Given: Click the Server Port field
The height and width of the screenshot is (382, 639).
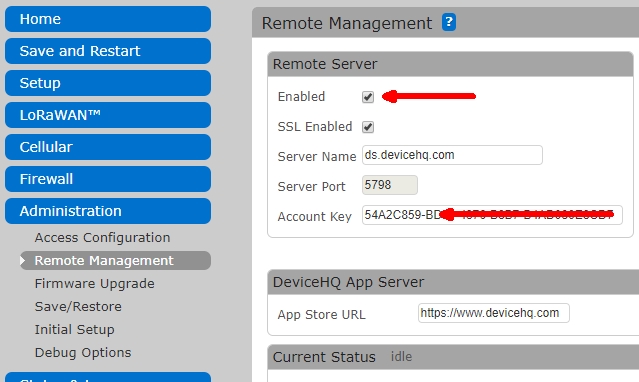Looking at the screenshot, I should (390, 185).
